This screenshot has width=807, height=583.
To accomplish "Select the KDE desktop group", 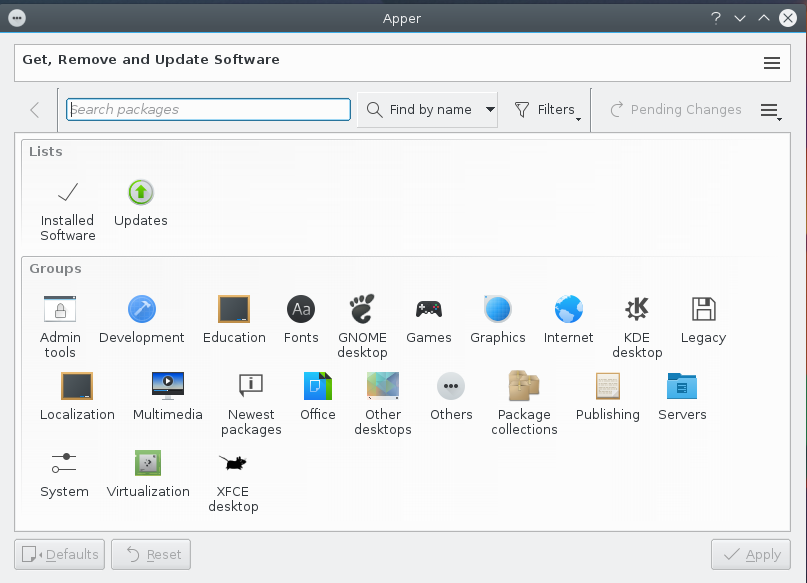I will coord(637,325).
